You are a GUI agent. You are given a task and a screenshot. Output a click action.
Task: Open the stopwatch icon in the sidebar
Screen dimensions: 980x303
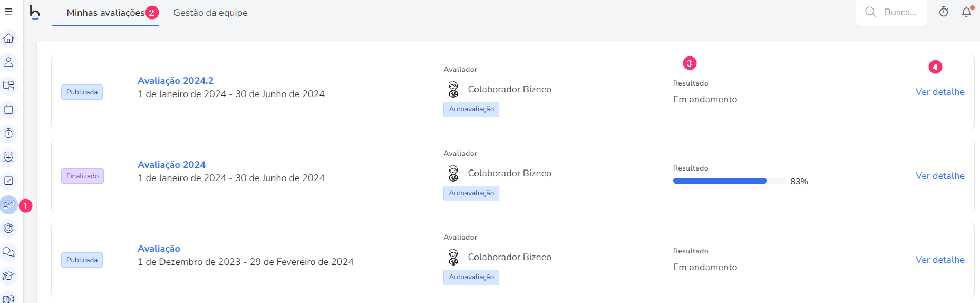click(x=8, y=134)
